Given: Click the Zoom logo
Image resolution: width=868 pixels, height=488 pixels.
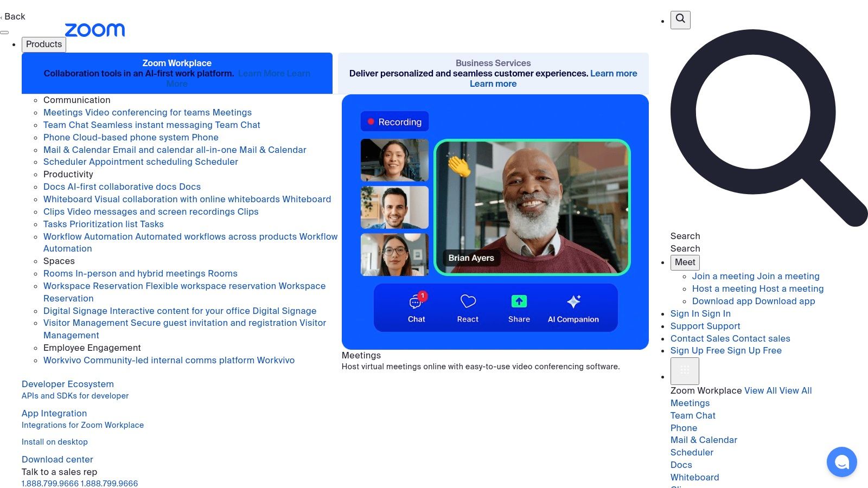Looking at the screenshot, I should tap(94, 30).
